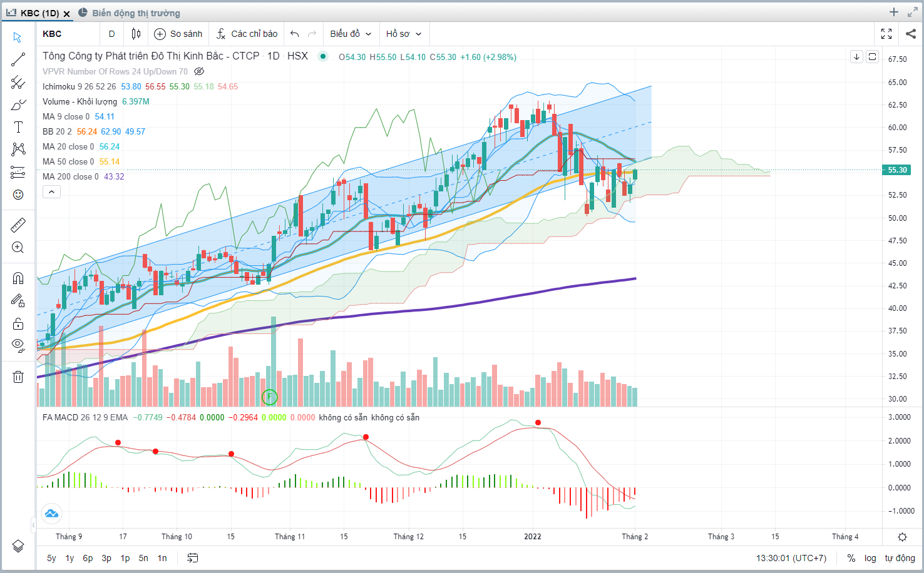
Task: Enter fullscreen mode for the chart
Action: point(886,34)
